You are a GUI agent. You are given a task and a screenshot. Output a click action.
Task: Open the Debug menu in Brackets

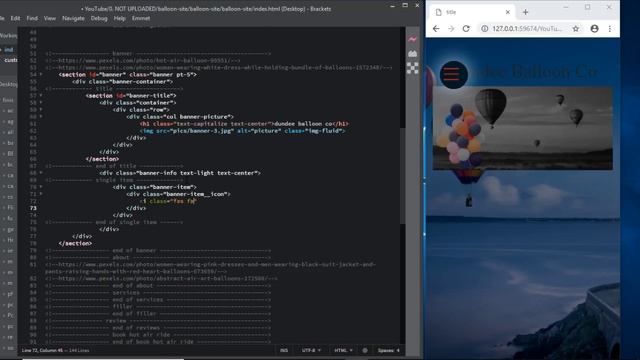click(99, 18)
